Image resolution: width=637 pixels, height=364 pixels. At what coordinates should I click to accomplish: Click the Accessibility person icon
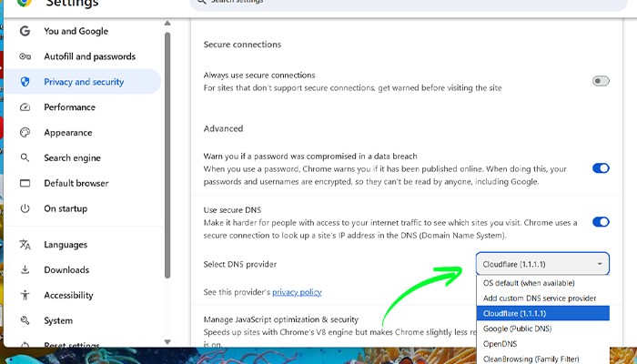click(25, 295)
